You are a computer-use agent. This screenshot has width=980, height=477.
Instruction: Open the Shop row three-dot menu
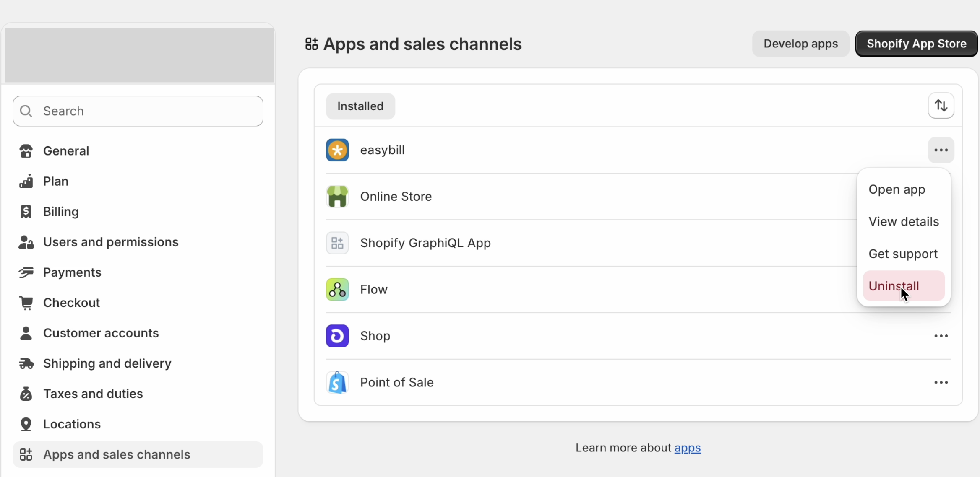click(941, 336)
